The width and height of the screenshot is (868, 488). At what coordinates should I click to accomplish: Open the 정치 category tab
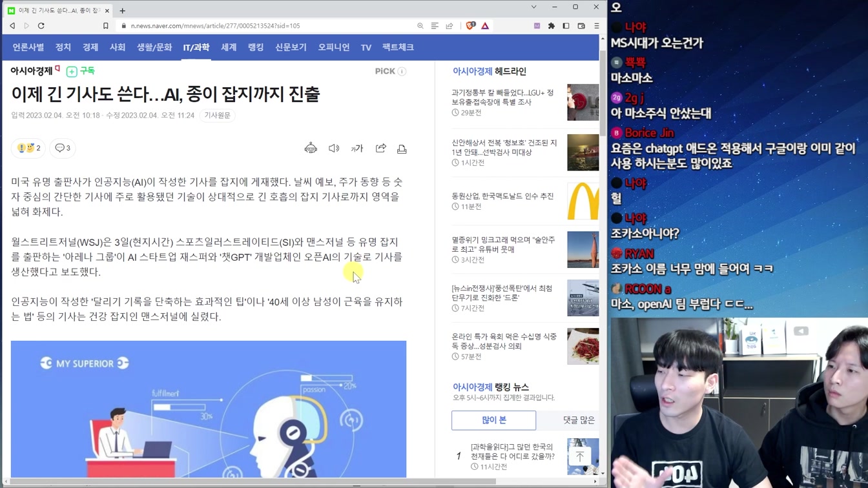coord(63,47)
